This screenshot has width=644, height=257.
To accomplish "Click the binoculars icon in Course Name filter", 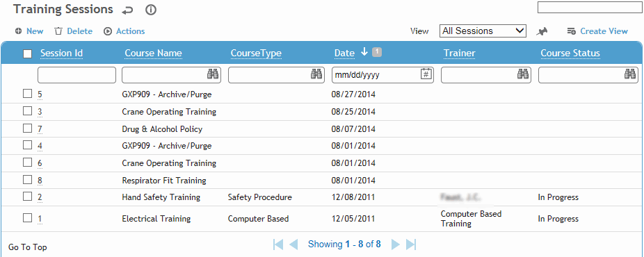I will tap(213, 74).
